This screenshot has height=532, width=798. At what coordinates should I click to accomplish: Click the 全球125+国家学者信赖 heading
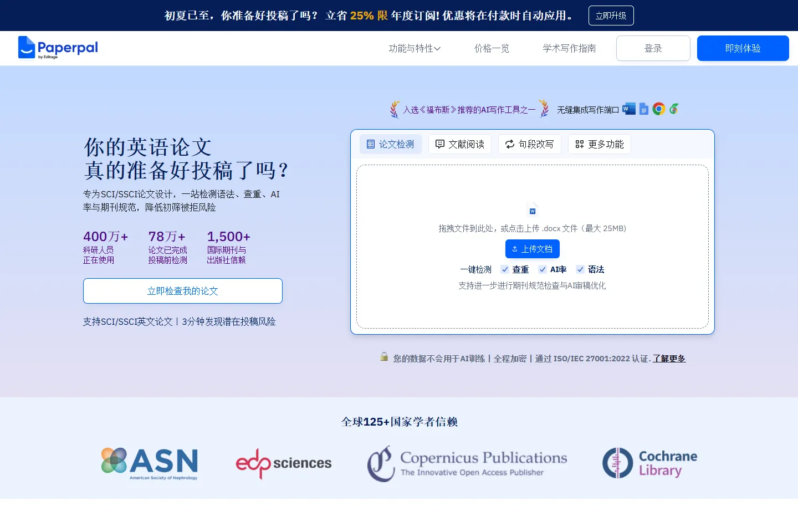pos(399,422)
